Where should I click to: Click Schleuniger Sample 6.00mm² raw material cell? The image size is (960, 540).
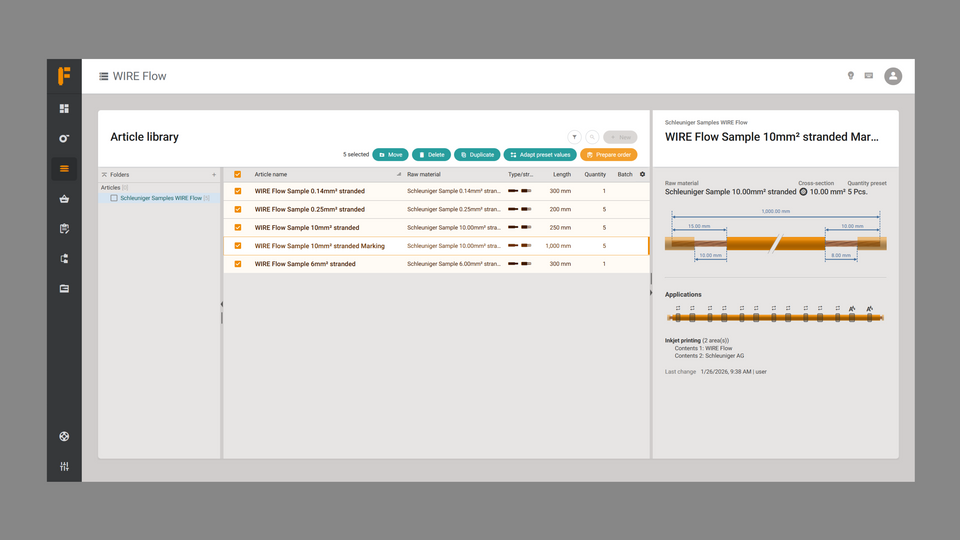click(x=454, y=264)
